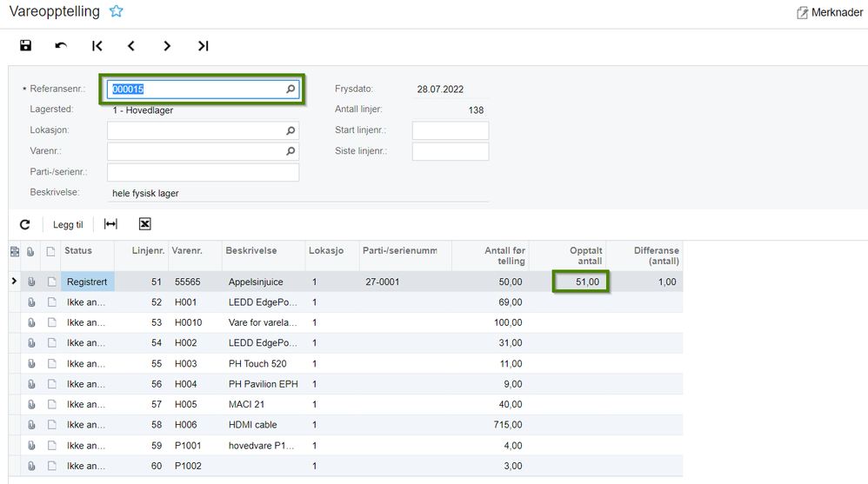Viewport: 868px width, 484px height.
Task: Export grid to Excel
Action: click(144, 224)
